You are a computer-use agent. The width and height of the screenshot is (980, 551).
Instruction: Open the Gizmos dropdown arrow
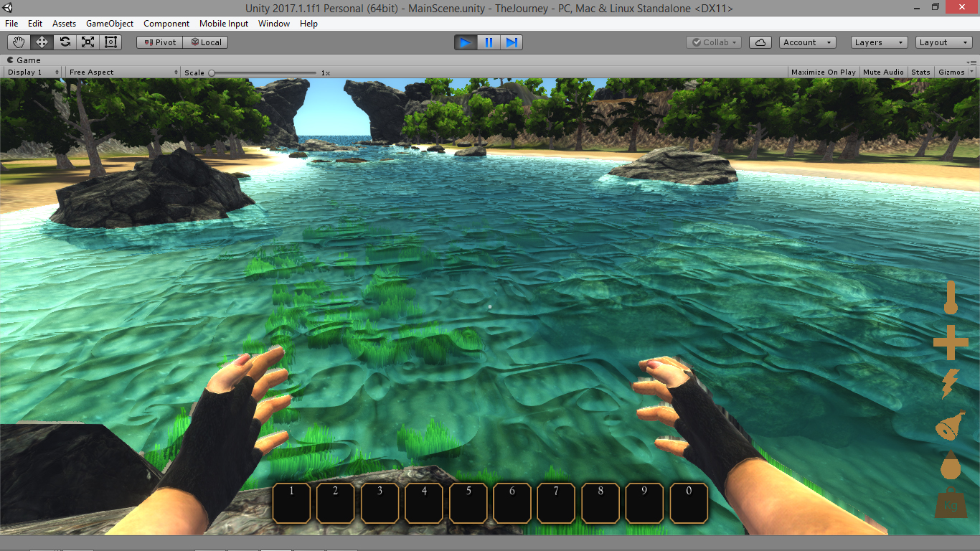972,72
